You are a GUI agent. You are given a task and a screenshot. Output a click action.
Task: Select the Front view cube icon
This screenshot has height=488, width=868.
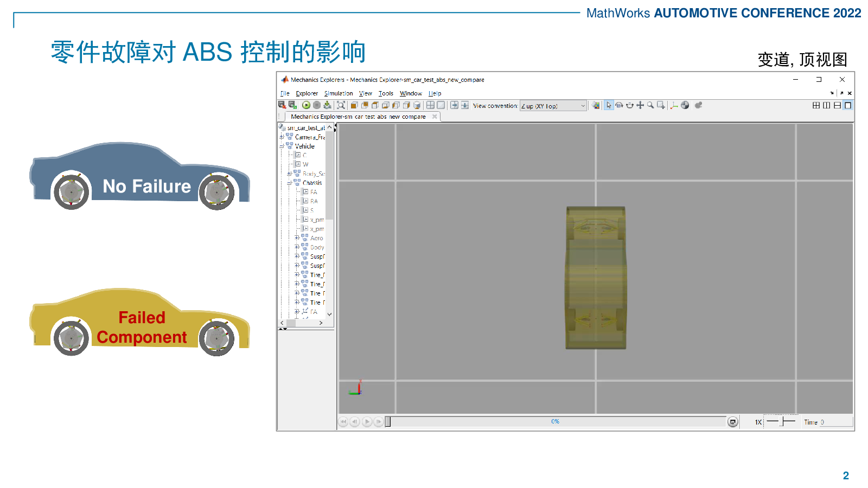(x=354, y=105)
